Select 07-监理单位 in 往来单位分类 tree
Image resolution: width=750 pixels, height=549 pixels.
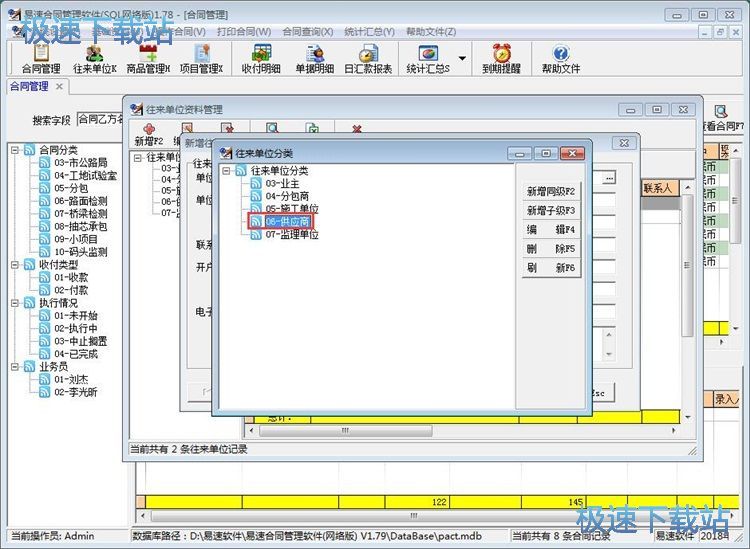(292, 234)
